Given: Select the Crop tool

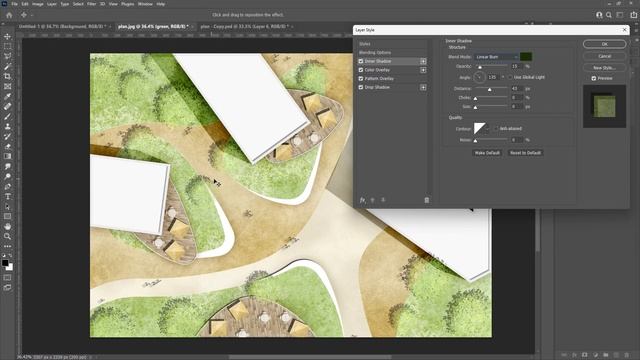Looking at the screenshot, I should [x=7, y=76].
